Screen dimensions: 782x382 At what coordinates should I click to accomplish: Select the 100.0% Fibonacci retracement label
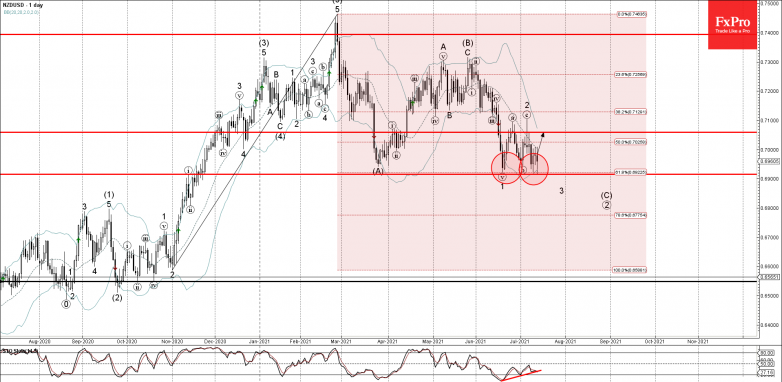point(630,270)
